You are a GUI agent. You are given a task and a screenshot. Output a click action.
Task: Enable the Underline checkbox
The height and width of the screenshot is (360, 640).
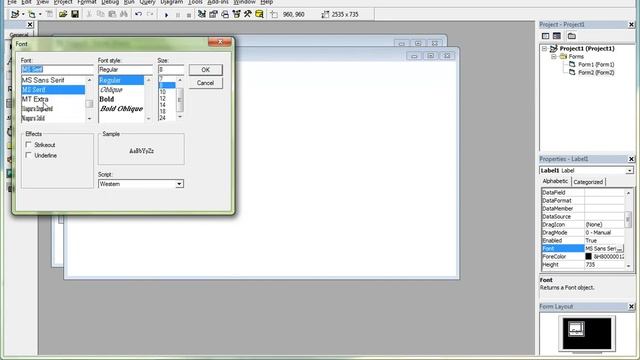click(x=28, y=155)
